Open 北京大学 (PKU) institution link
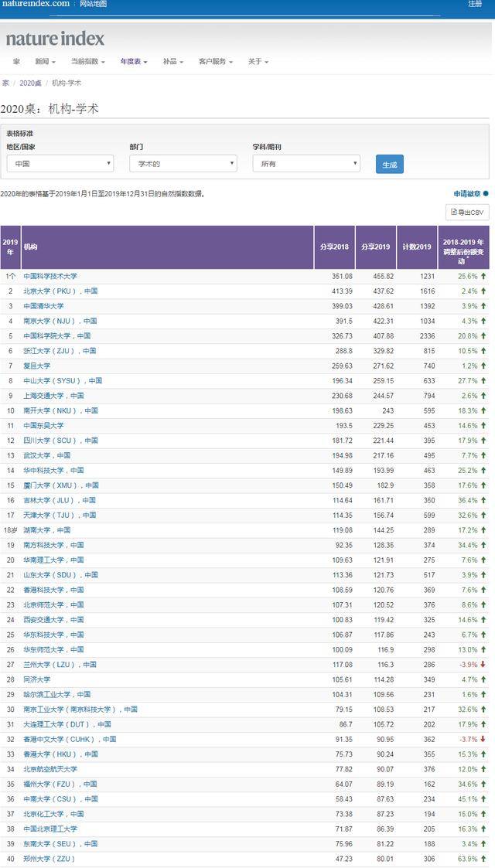Viewport: 495px width, 868px height. (60, 291)
